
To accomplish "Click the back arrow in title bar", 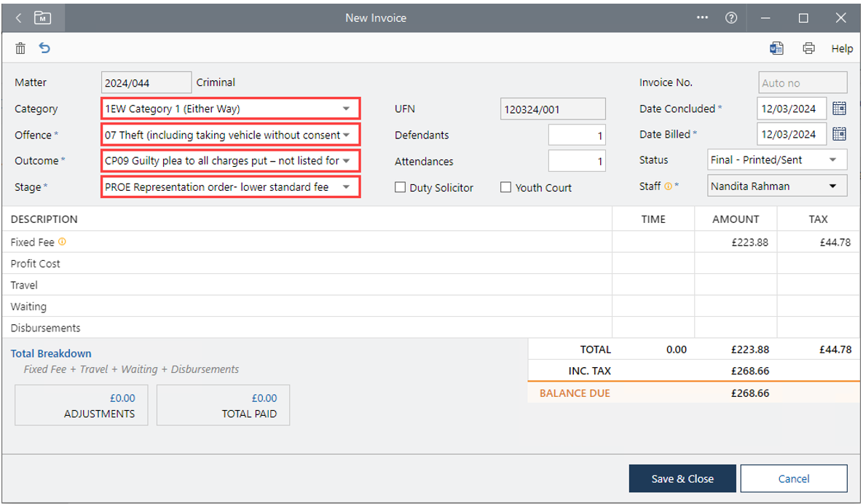I will coord(18,17).
